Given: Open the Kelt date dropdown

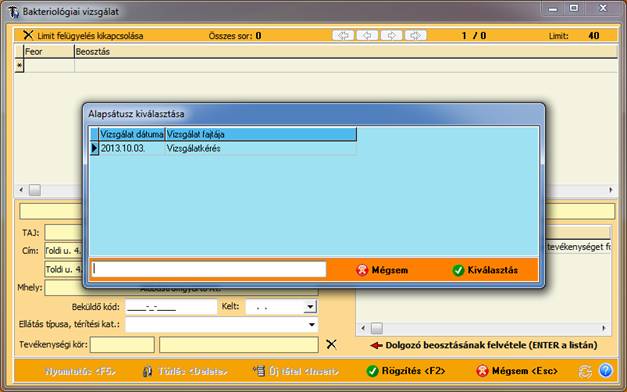Looking at the screenshot, I should (x=310, y=307).
